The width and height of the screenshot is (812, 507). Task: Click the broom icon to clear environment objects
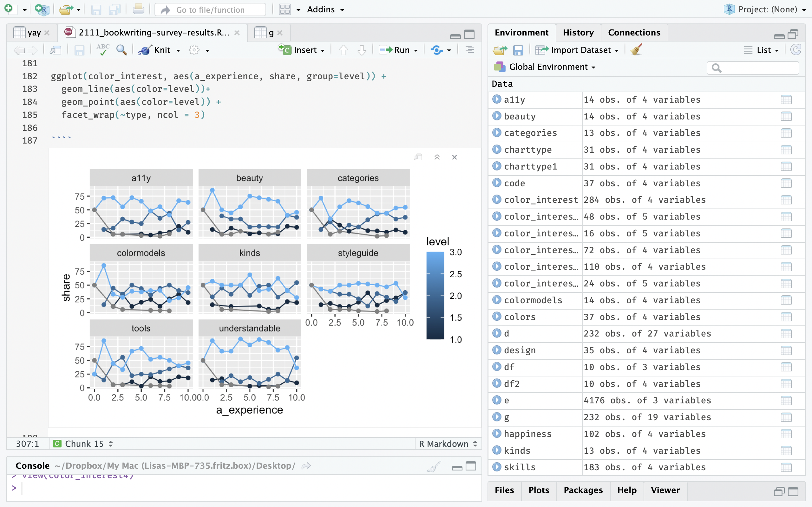636,50
